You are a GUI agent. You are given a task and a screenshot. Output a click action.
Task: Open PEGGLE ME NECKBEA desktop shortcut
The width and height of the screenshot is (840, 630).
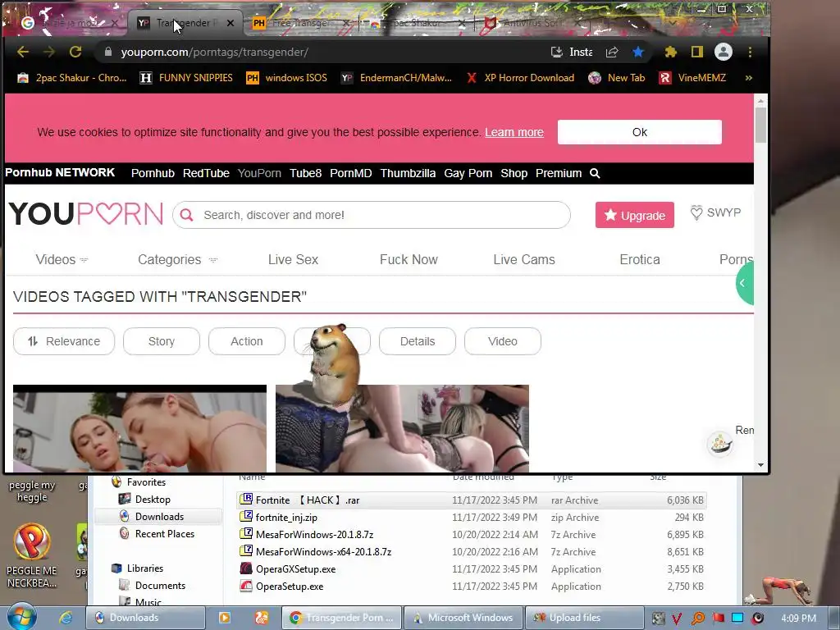[32, 555]
